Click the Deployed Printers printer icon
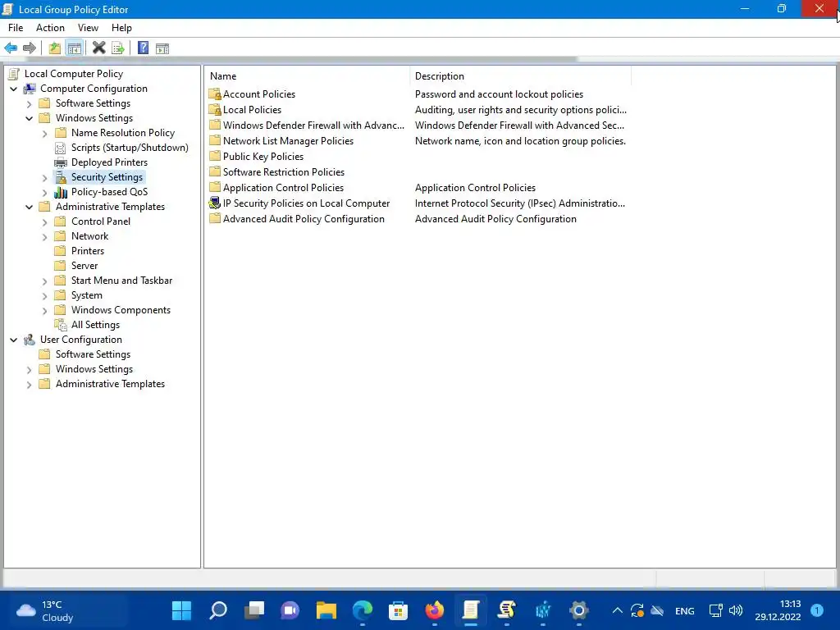 [61, 162]
